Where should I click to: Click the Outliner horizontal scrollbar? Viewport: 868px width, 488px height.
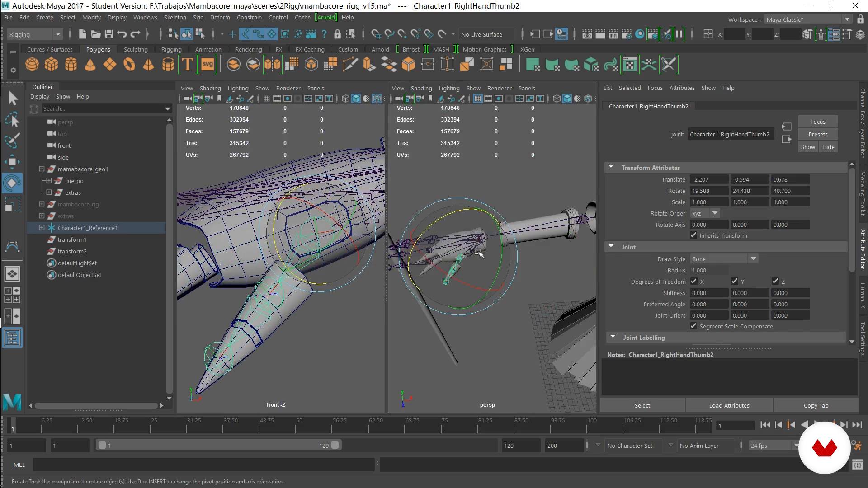[96, 406]
